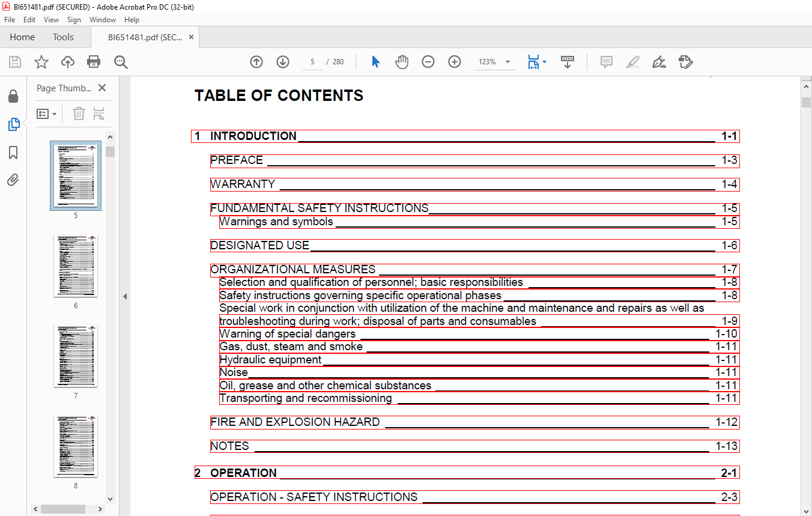
Task: Open the DESIGNATED USE link
Action: pyautogui.click(x=474, y=246)
